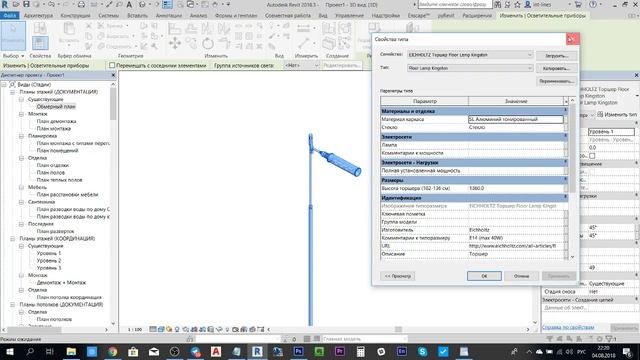Click the OK button in type properties
Image resolution: width=640 pixels, height=360 pixels.
click(x=484, y=276)
